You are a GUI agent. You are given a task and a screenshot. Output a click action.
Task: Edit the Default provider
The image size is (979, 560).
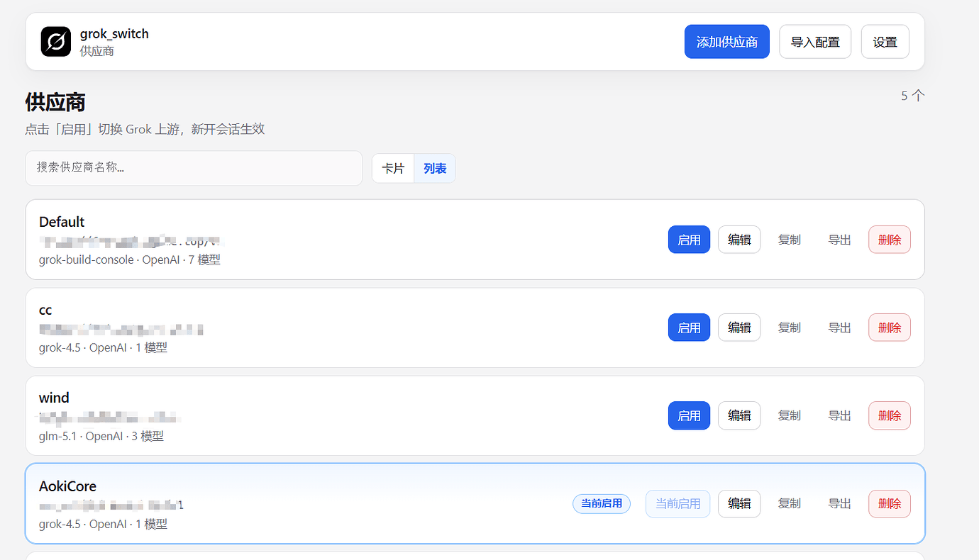739,240
